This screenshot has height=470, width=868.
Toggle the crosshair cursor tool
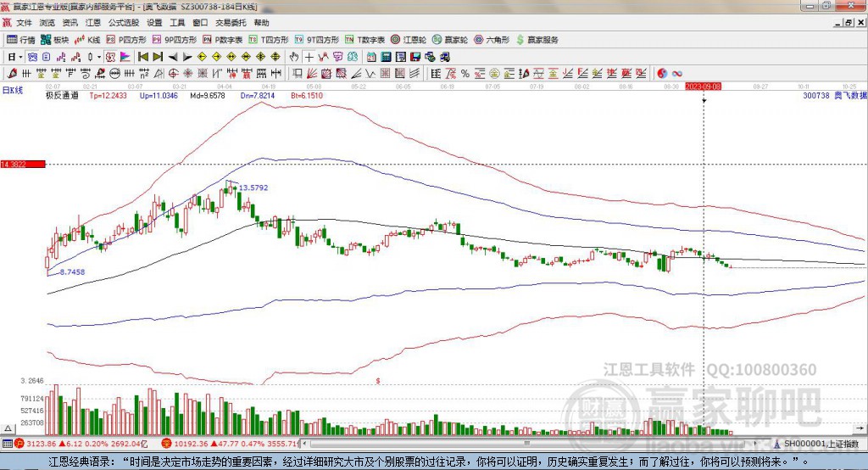point(309,57)
